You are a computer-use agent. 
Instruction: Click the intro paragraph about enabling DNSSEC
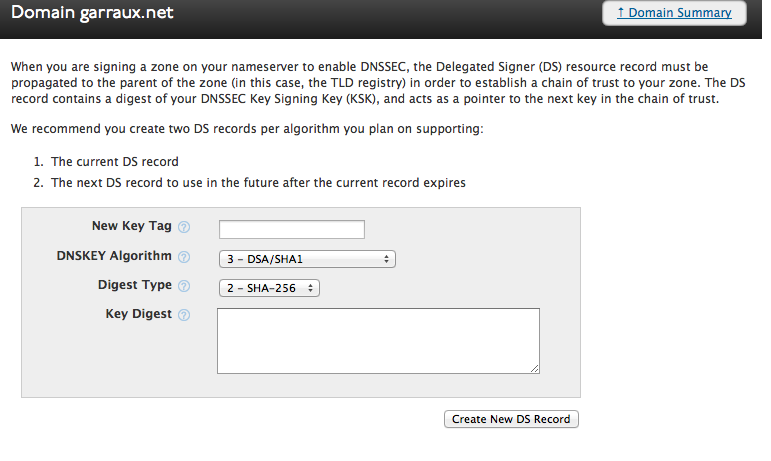point(380,84)
